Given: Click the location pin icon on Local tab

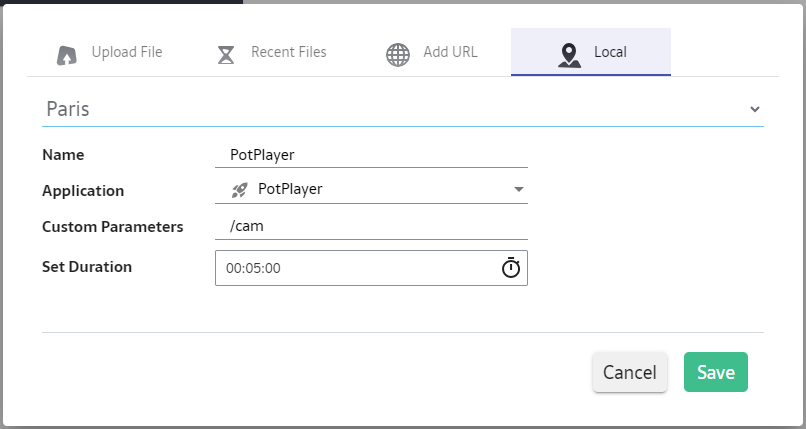Looking at the screenshot, I should point(569,54).
